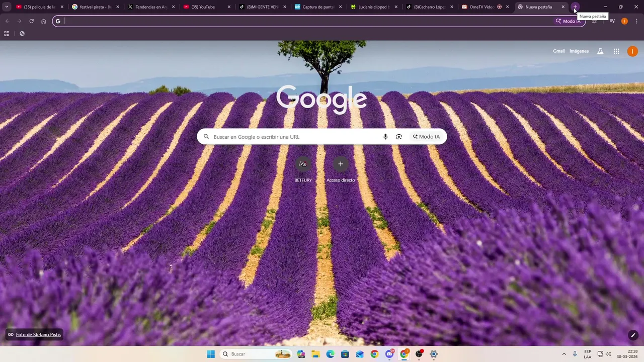Open the home page button
Image resolution: width=644 pixels, height=362 pixels.
[x=43, y=21]
